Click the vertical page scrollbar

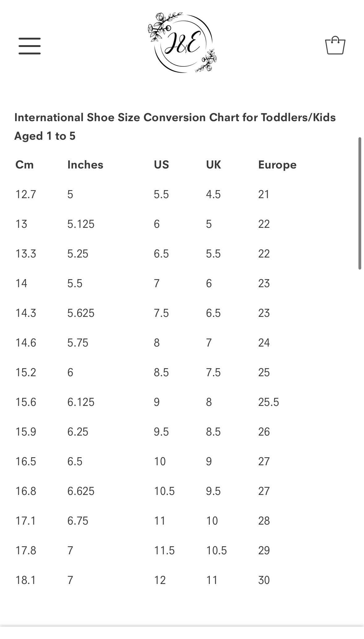click(x=360, y=203)
